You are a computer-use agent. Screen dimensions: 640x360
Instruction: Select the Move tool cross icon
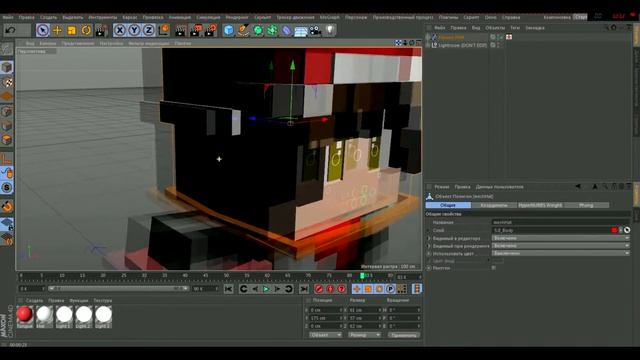click(x=57, y=30)
